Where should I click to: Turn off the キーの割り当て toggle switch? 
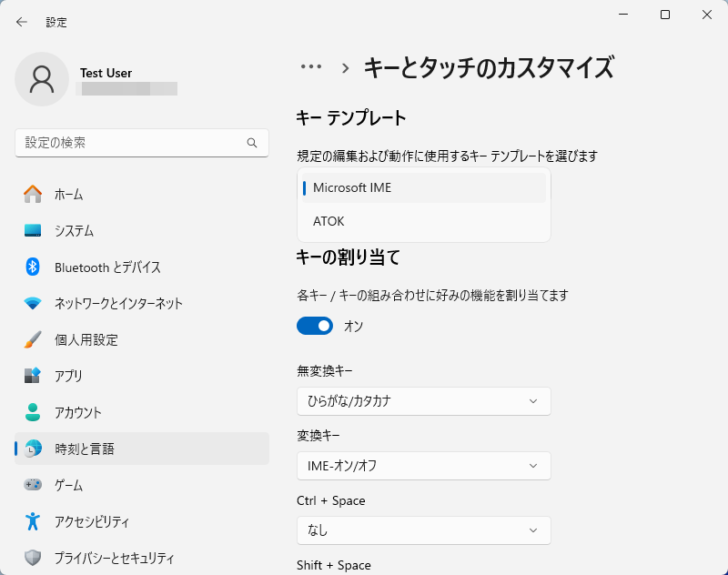[x=315, y=326]
